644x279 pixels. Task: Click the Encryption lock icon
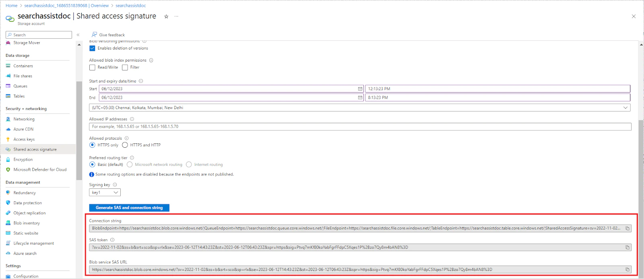point(8,159)
